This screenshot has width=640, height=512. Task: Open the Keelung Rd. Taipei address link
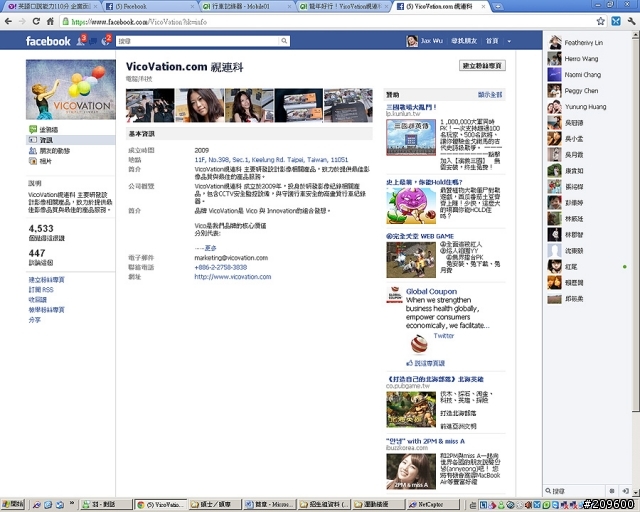pos(271,160)
